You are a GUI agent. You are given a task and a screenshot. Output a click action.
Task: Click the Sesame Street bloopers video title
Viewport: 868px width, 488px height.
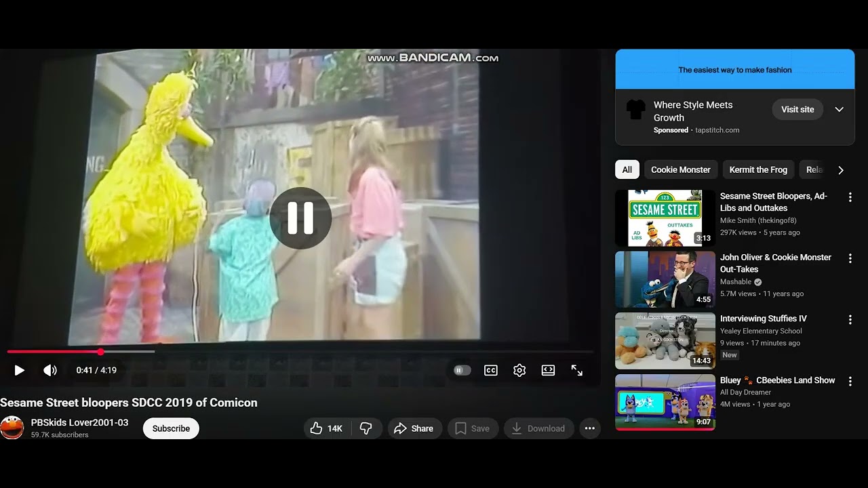(129, 403)
